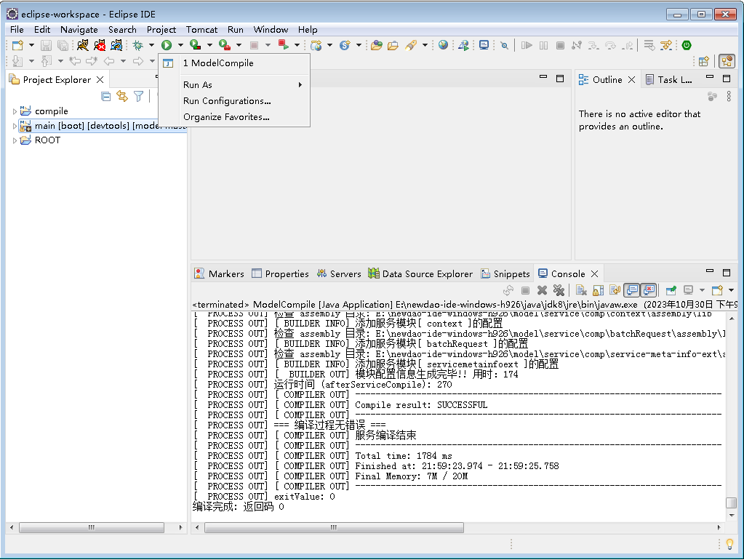The height and width of the screenshot is (560, 744).
Task: Open the Project menu
Action: pos(161,29)
